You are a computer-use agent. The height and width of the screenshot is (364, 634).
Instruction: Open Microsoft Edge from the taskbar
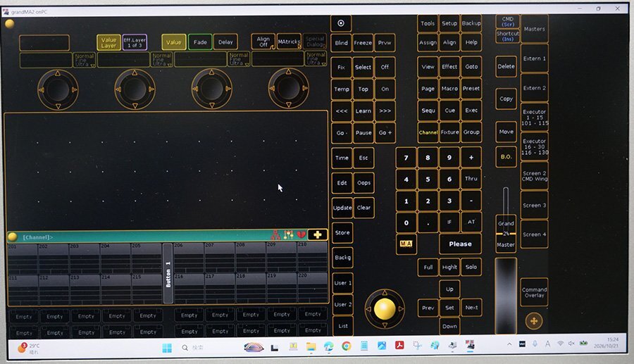(328, 346)
